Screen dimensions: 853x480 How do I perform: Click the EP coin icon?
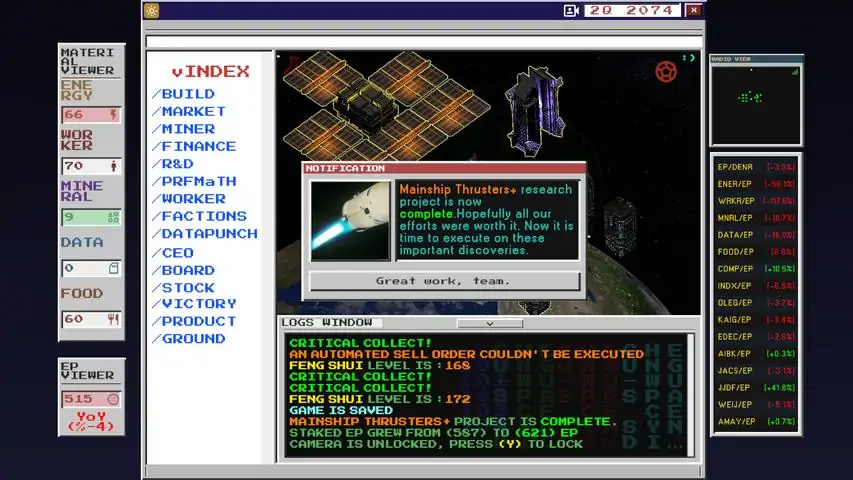pyautogui.click(x=113, y=399)
